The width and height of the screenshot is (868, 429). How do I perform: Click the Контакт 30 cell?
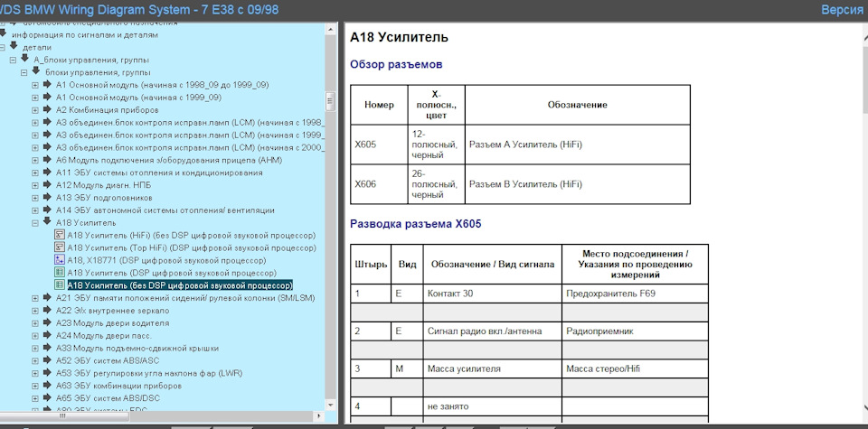(x=493, y=294)
